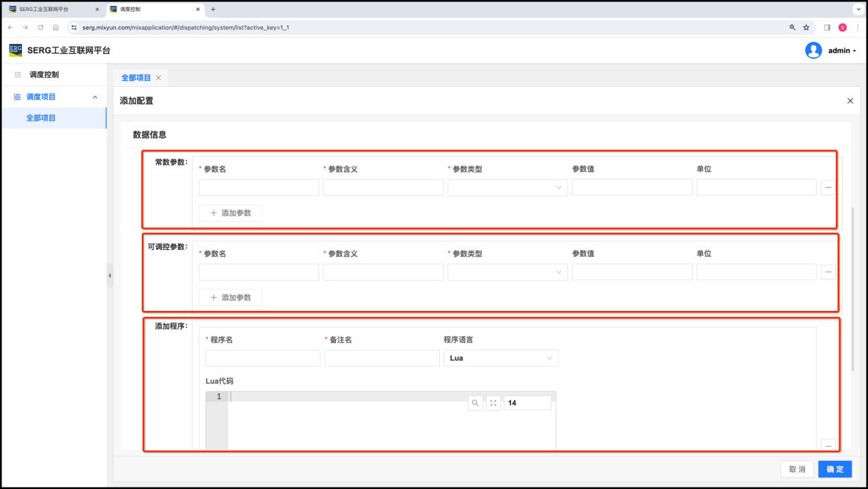Remove the 可调控参数 row with minus icon
Viewport: 868px width, 489px height.
pos(828,272)
